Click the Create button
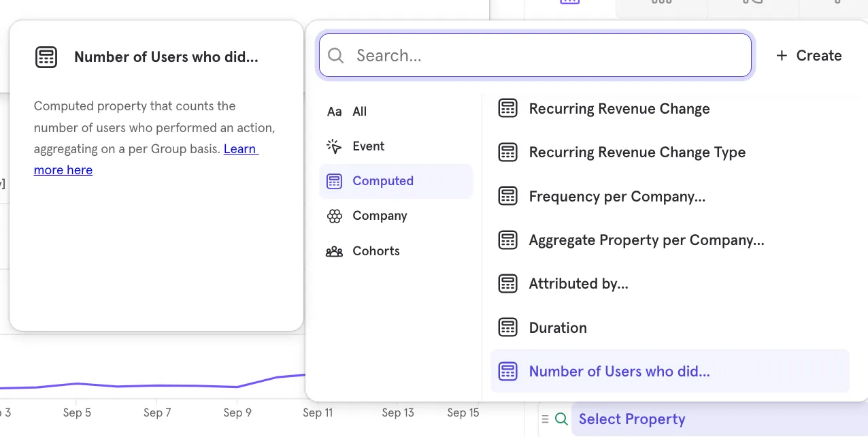Screen dimensions: 868x437 pyautogui.click(x=809, y=56)
